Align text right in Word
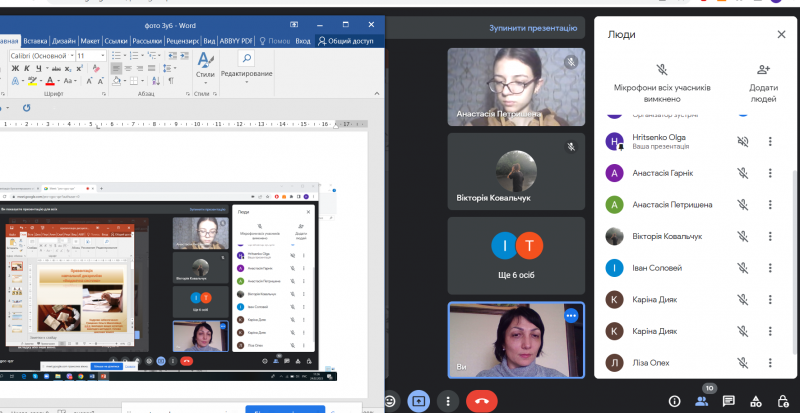Viewport: 800px width, 413px height. pos(140,68)
